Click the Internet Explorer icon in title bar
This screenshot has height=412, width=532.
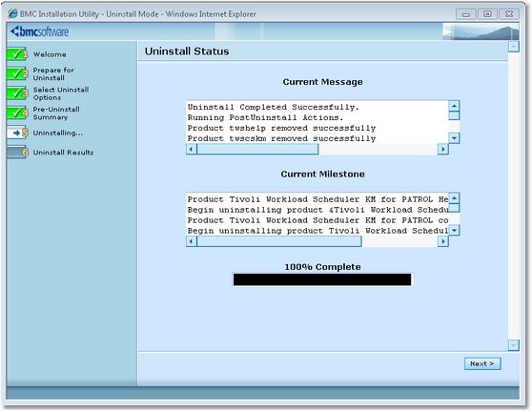pyautogui.click(x=12, y=14)
